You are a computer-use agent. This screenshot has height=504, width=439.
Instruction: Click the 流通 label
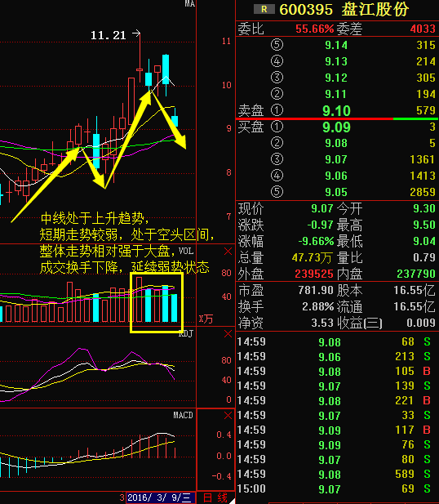[x=349, y=306]
